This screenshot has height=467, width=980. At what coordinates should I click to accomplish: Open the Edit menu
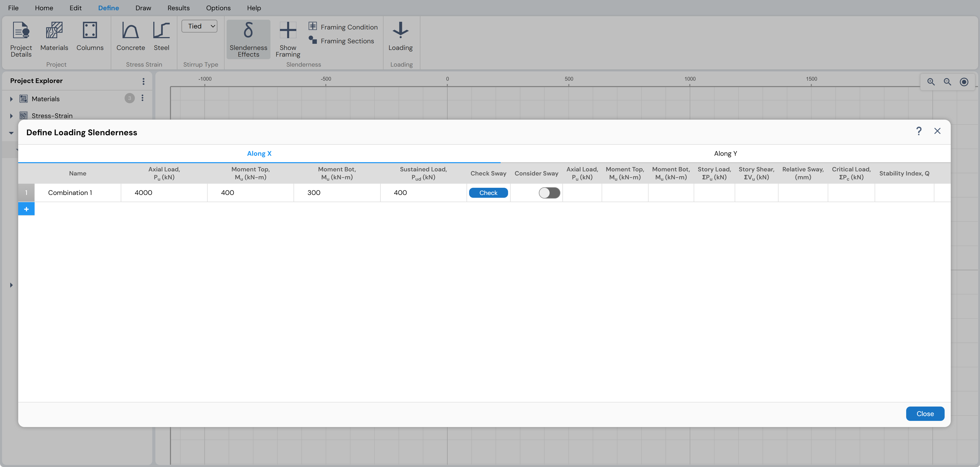tap(75, 8)
